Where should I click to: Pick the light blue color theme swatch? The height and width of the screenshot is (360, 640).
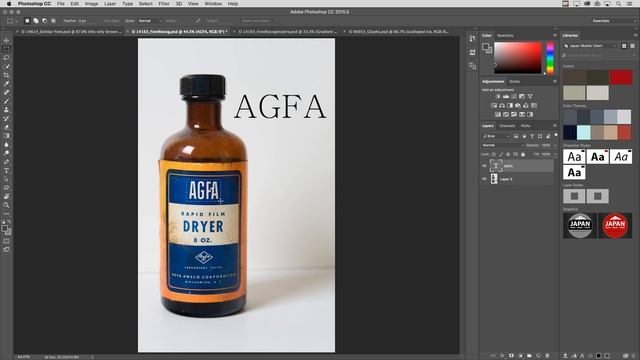point(584,133)
